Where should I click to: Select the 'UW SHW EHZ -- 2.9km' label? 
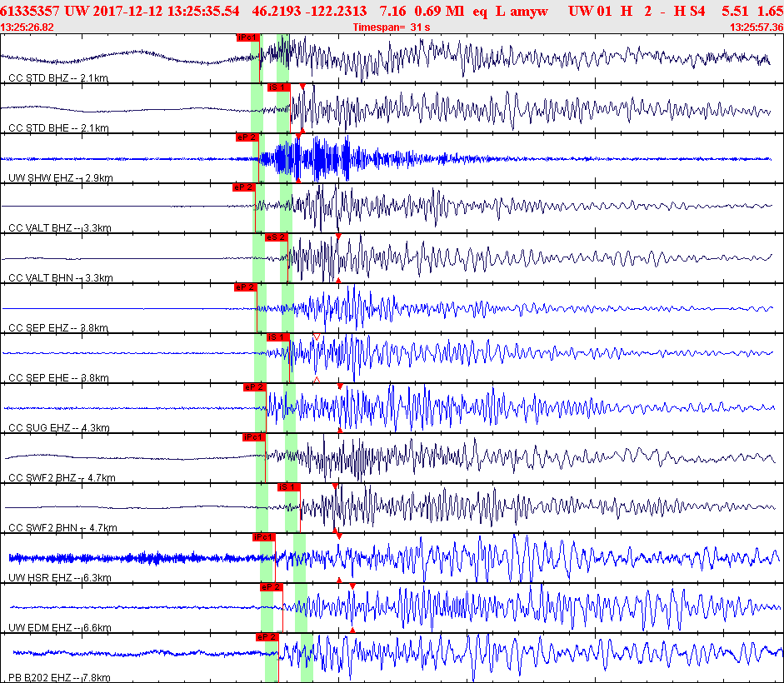(61, 178)
